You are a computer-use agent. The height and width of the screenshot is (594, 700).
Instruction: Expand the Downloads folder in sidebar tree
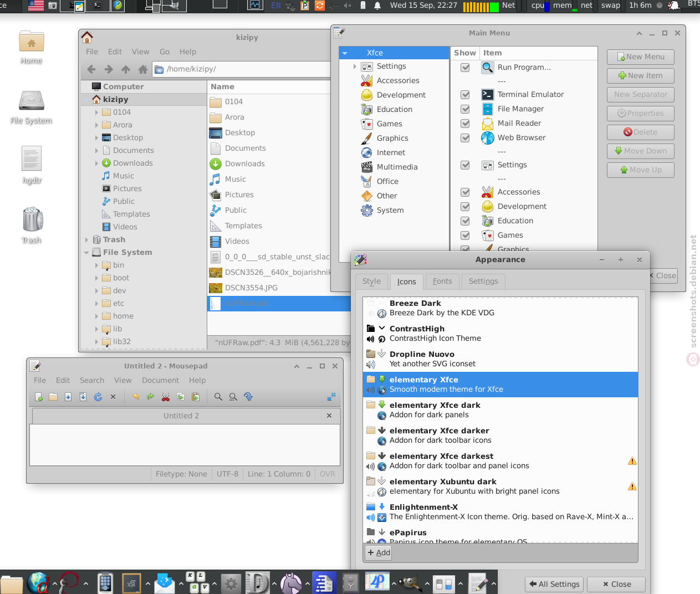tap(96, 163)
